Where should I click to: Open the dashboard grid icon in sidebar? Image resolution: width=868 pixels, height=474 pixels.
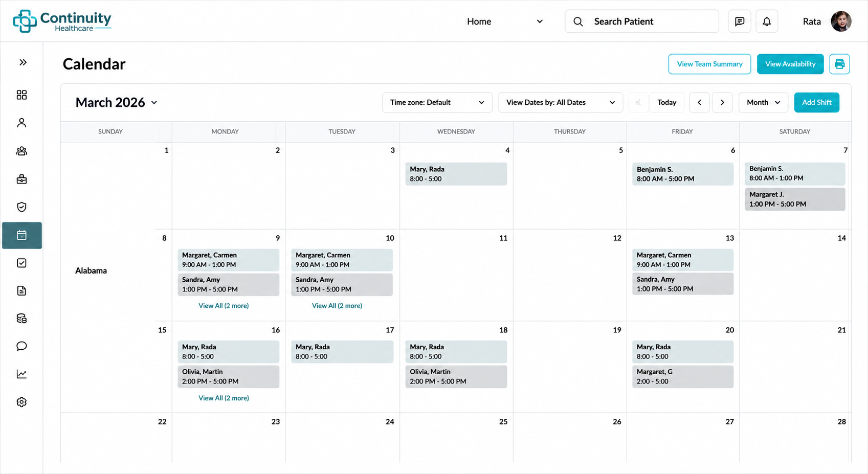click(21, 95)
